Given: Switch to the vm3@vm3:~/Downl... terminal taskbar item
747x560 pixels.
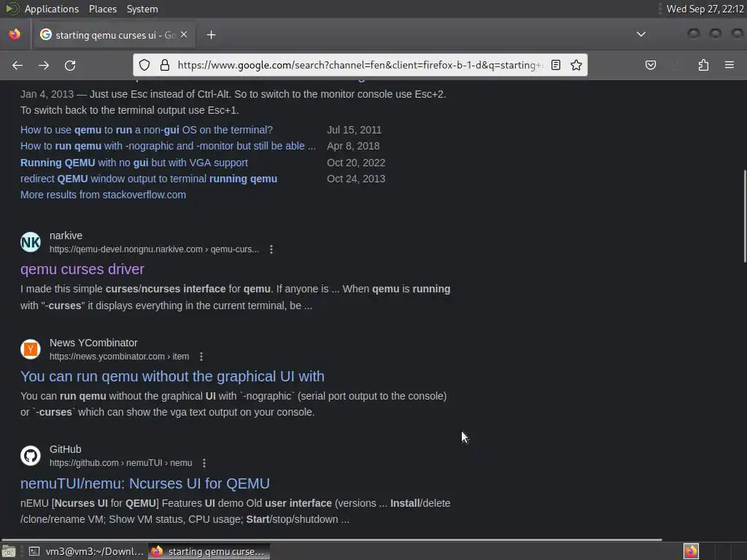Looking at the screenshot, I should 86,551.
